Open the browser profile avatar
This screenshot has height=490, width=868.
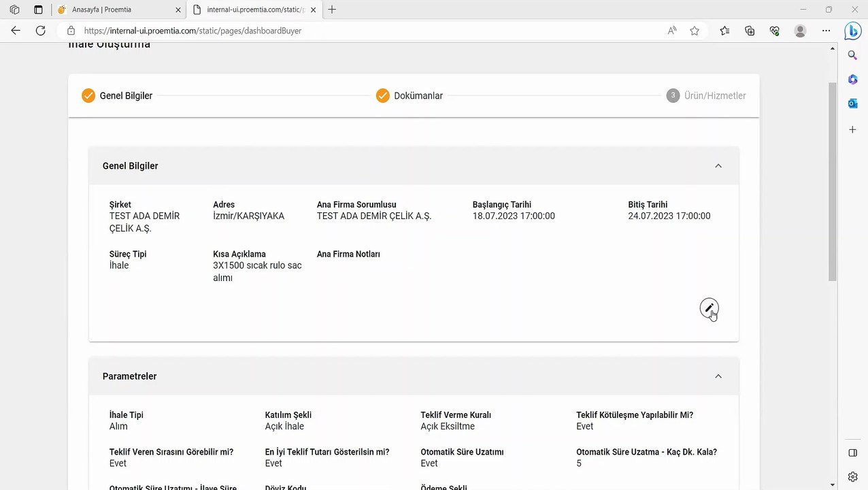click(801, 31)
